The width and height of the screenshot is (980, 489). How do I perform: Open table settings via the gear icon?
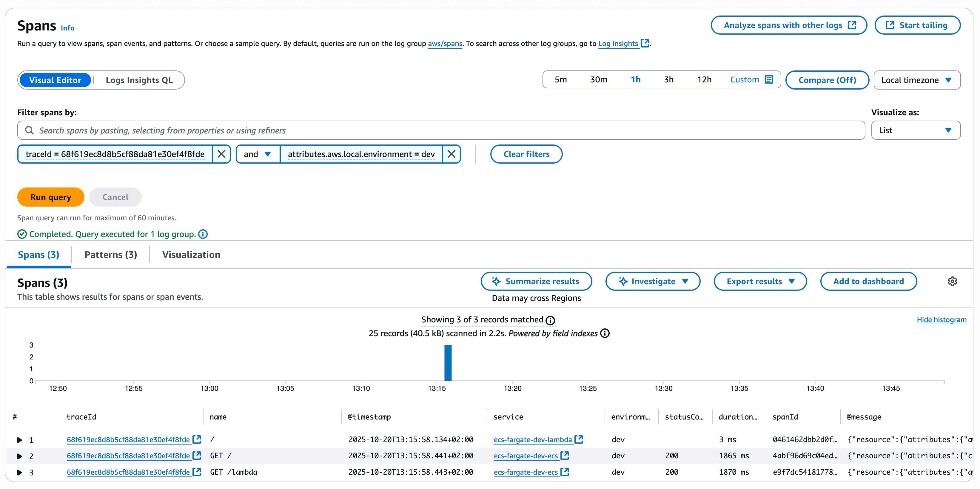click(953, 281)
